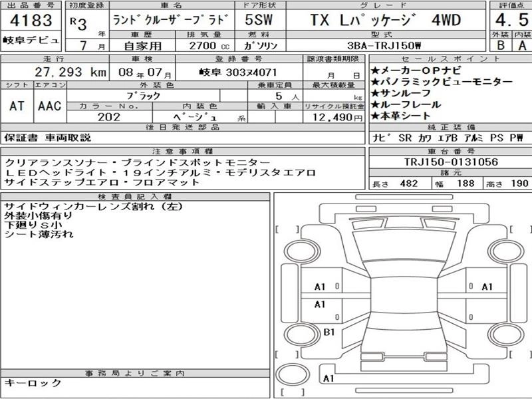Click the fuel type ガソリン
Viewport: 532px width, 399px height.
261,45
